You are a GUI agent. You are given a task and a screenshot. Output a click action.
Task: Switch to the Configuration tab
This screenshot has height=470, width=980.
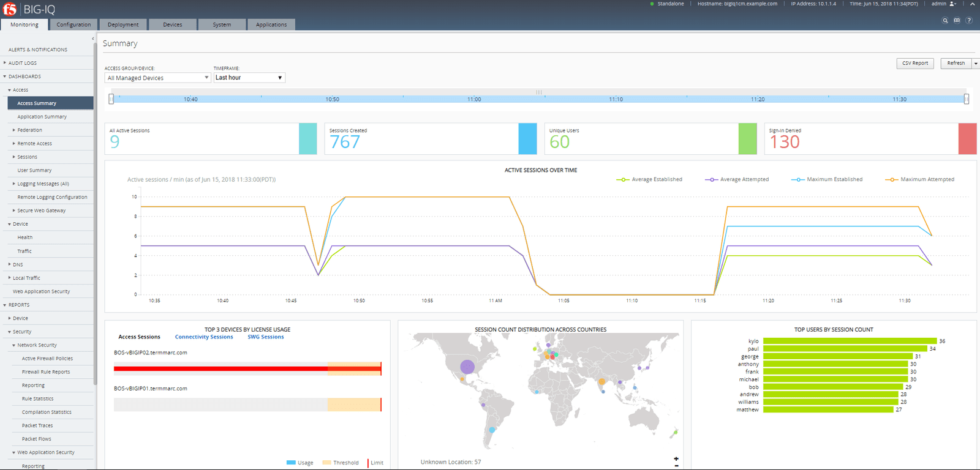point(73,24)
